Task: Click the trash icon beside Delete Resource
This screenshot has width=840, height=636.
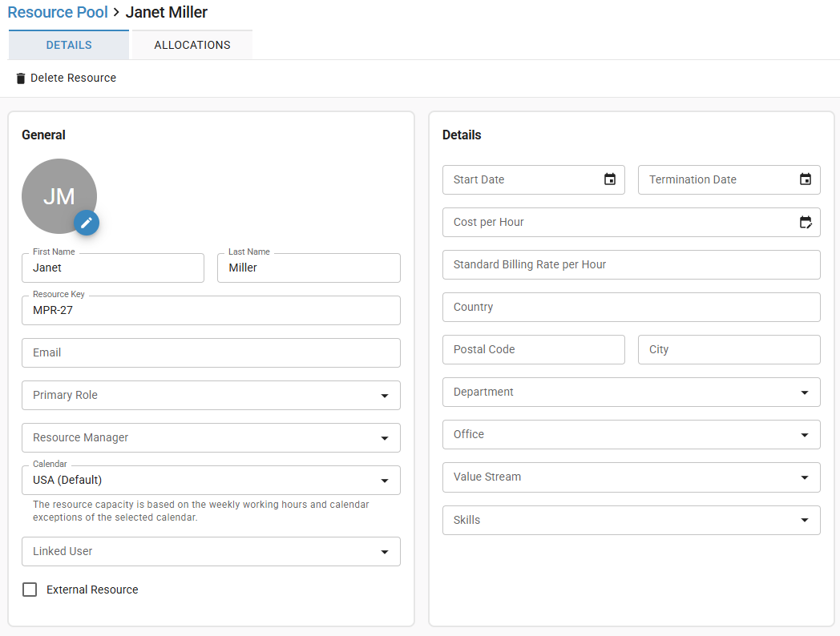Action: [20, 78]
